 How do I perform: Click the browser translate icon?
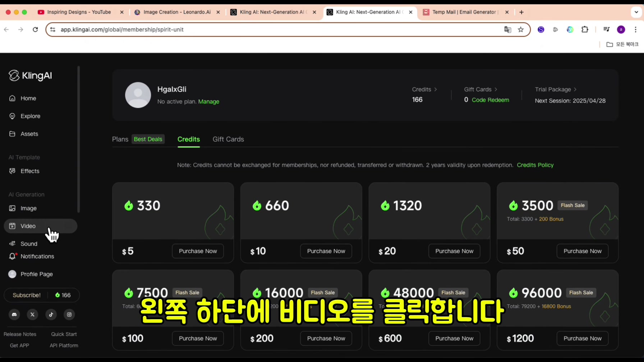(x=507, y=29)
